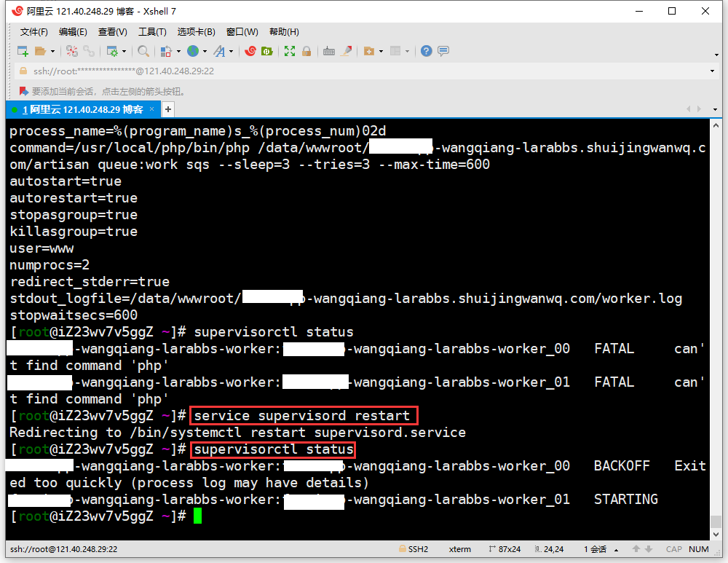Click the red Xftp swirl icon
Viewport: 728px width, 563px height.
point(250,51)
